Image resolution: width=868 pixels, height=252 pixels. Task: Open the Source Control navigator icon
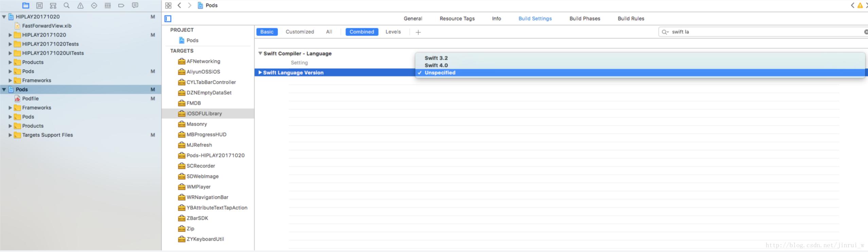point(39,5)
